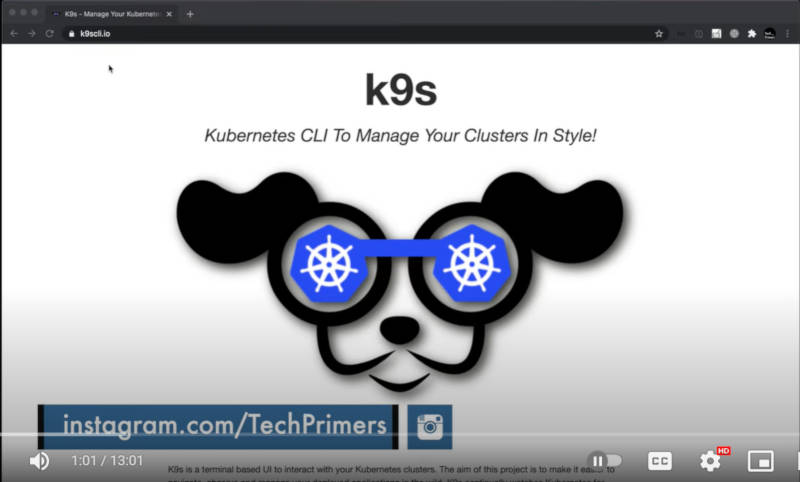Open the browser profile avatar
The width and height of the screenshot is (800, 482).
[769, 34]
